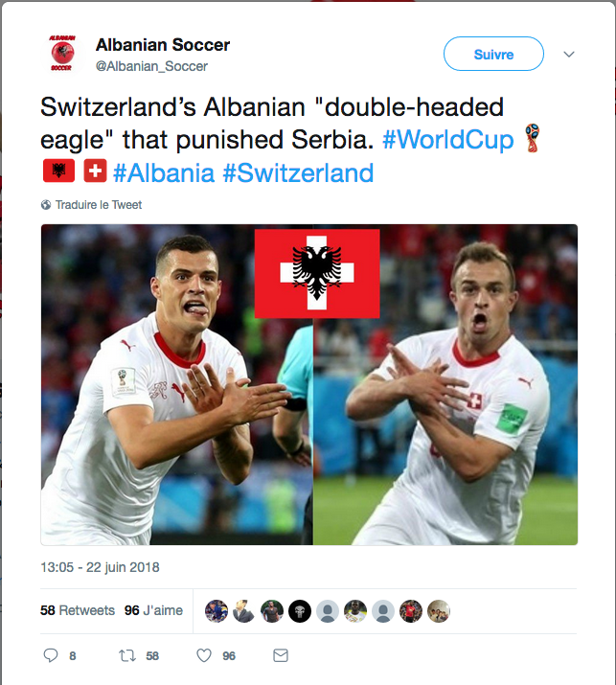Send tweet via envelope message icon
The height and width of the screenshot is (685, 616).
click(280, 655)
